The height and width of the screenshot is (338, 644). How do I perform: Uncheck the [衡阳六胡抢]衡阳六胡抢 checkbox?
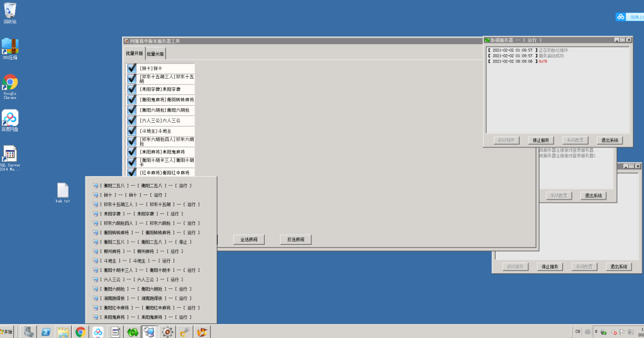132,110
